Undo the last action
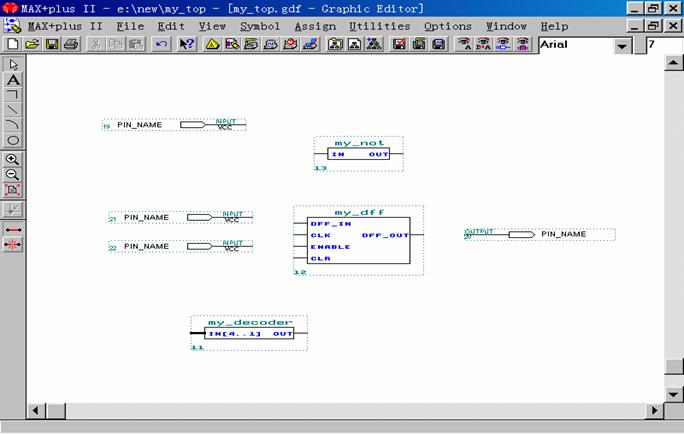The image size is (684, 434). click(161, 44)
